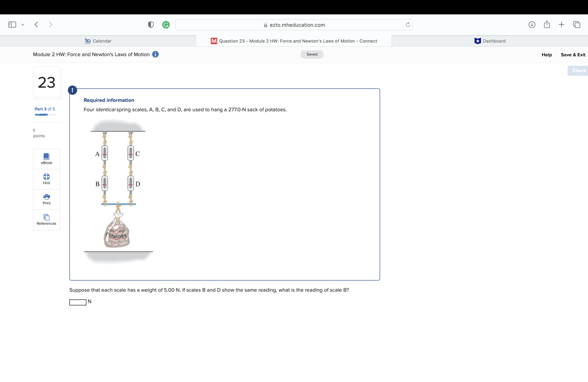588x382 pixels.
Task: Open the Grammarly extension icon
Action: 166,25
